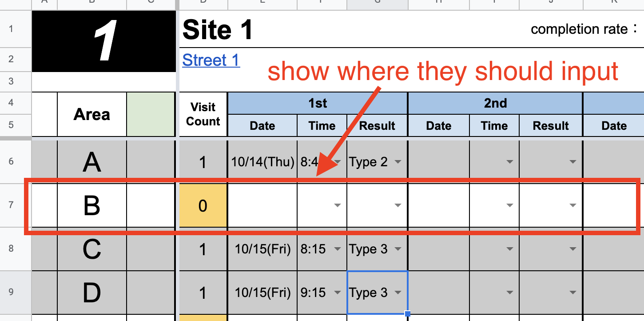The height and width of the screenshot is (321, 644).
Task: Open 2nd Result dropdown for Area A
Action: coord(573,162)
